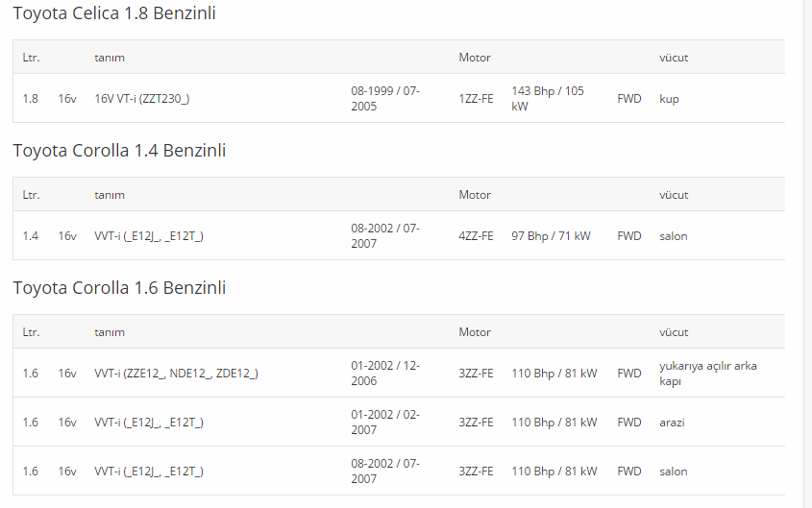Click the 4ZZ-FE motor code
Viewport: 812px width, 508px height.
[x=476, y=236]
